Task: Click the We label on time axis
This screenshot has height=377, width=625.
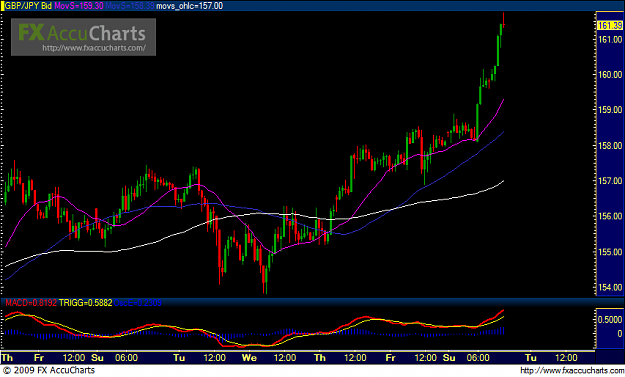Action: [x=249, y=357]
